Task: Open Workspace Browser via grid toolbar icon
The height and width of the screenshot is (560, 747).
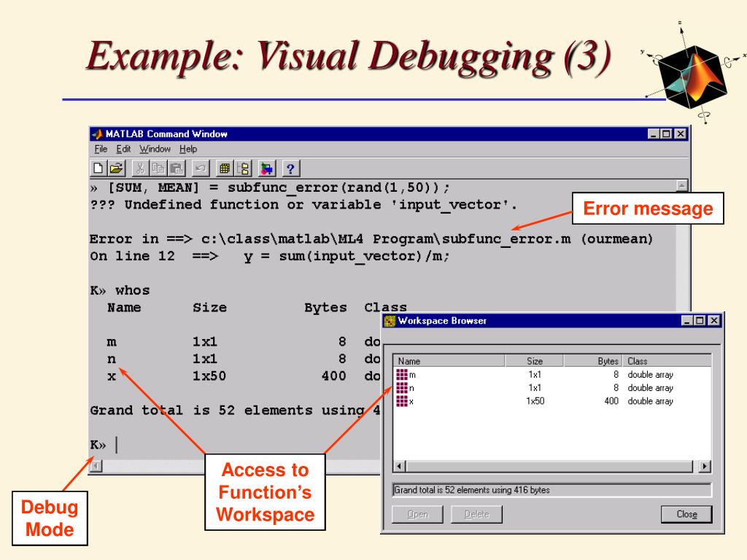Action: (x=225, y=168)
